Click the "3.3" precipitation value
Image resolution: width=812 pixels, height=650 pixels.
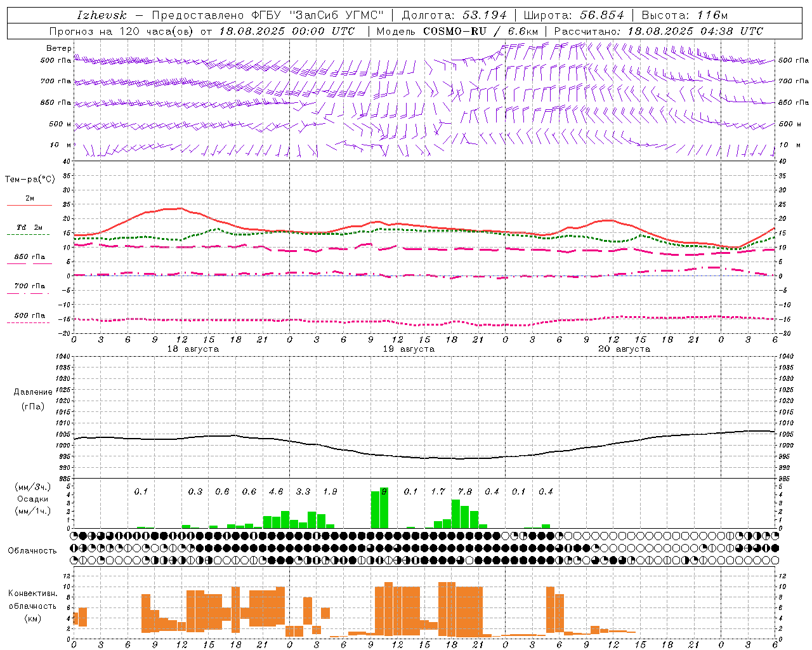(303, 492)
